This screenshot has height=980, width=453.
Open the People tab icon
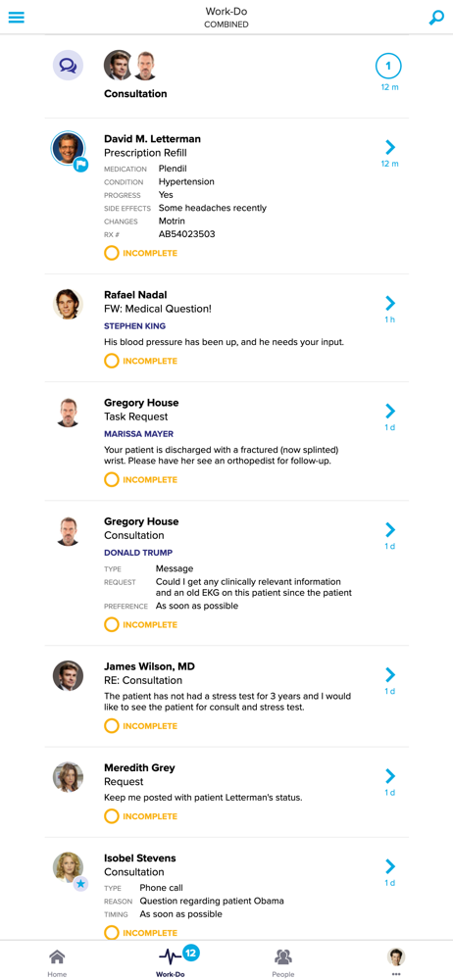pyautogui.click(x=282, y=956)
